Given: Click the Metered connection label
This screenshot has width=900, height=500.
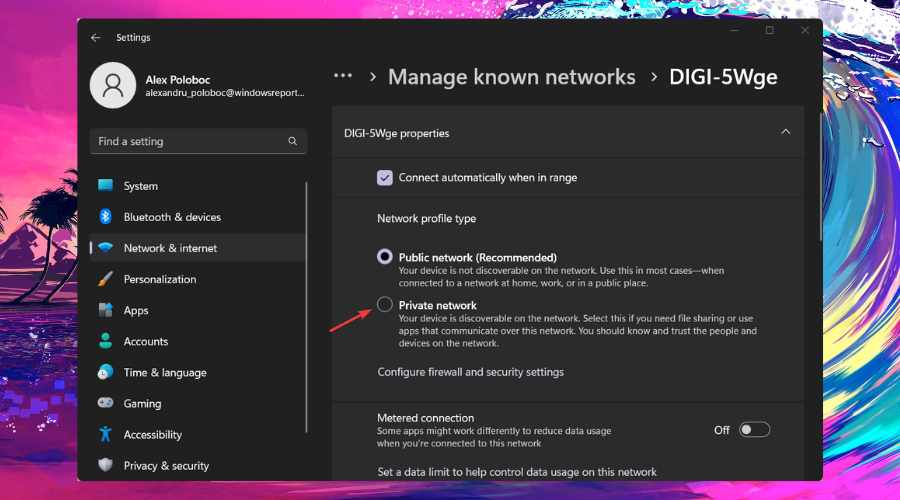Looking at the screenshot, I should (x=425, y=418).
